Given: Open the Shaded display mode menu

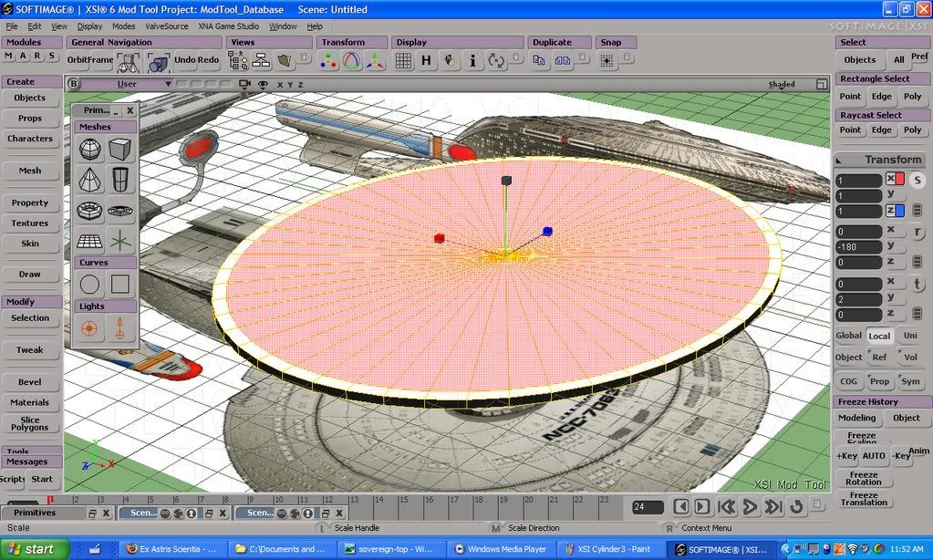Looking at the screenshot, I should (782, 85).
